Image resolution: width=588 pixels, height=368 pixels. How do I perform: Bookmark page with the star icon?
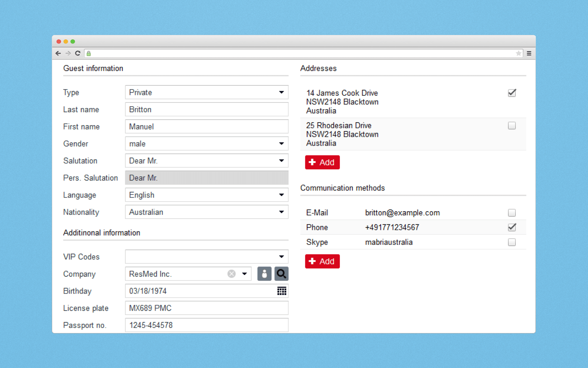click(x=519, y=53)
